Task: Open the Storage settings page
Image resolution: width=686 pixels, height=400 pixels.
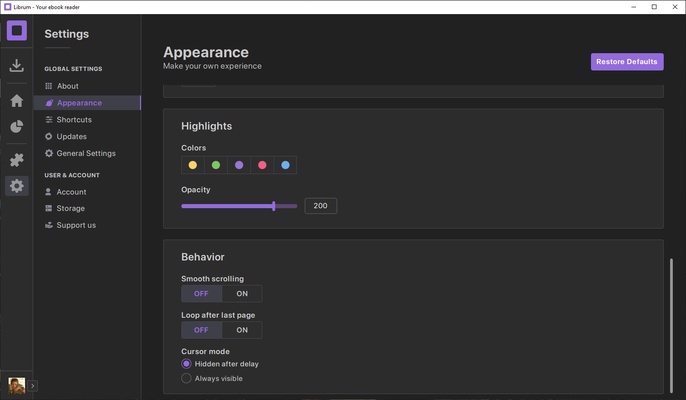Action: pos(70,209)
